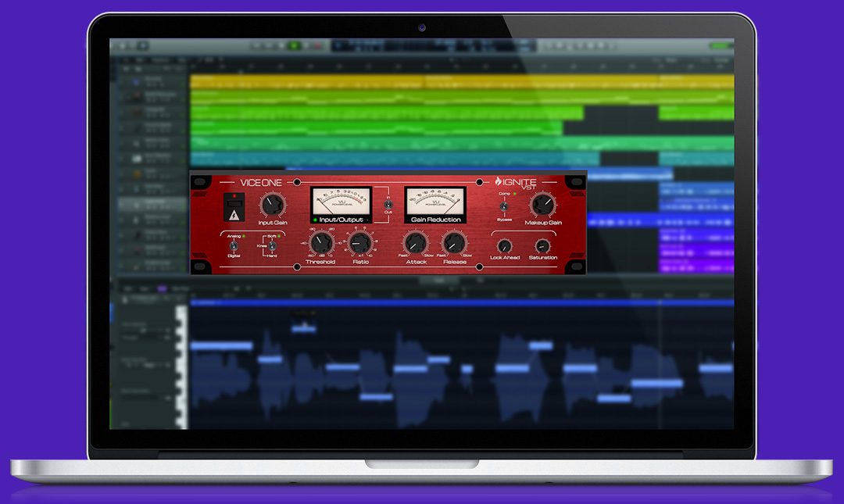This screenshot has width=844, height=504.
Task: Click the Look Ahead knob
Action: coord(504,246)
